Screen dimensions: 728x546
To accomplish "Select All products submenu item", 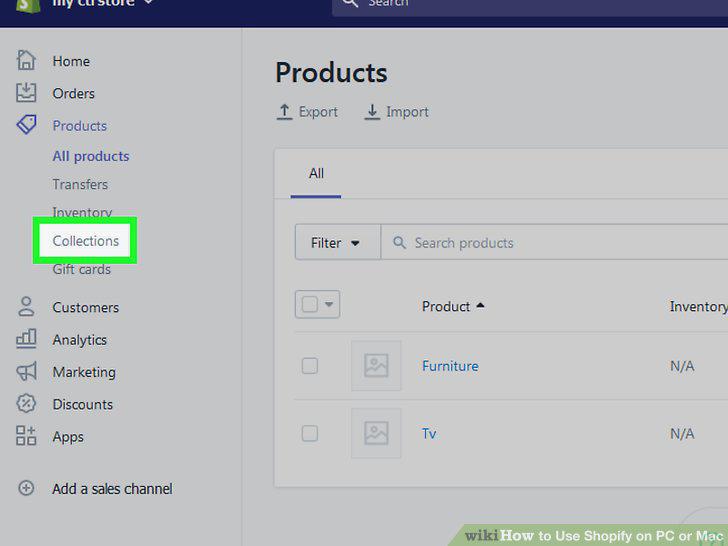I will [x=91, y=156].
